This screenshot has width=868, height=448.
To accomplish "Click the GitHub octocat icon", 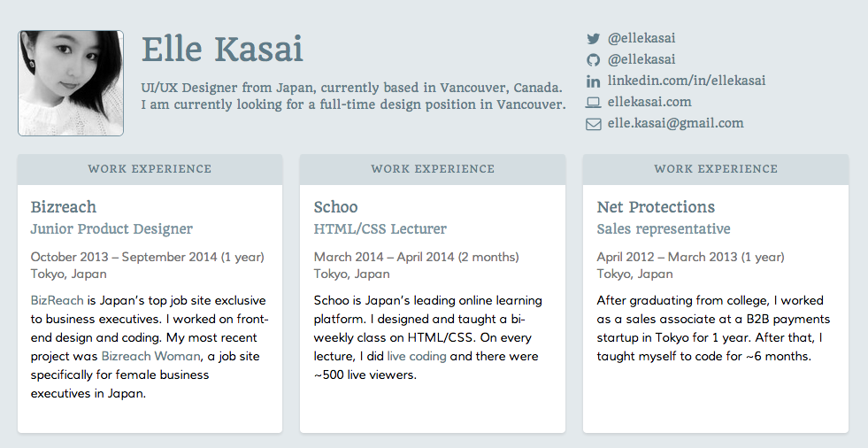I will pos(593,60).
